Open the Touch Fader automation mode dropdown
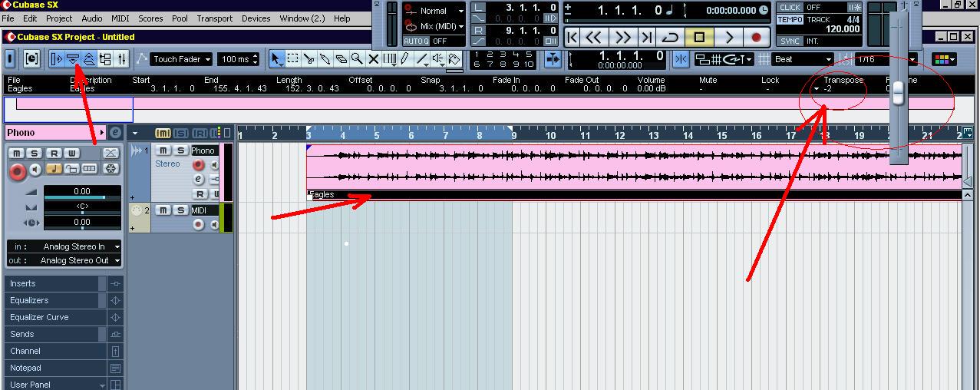 pos(182,59)
